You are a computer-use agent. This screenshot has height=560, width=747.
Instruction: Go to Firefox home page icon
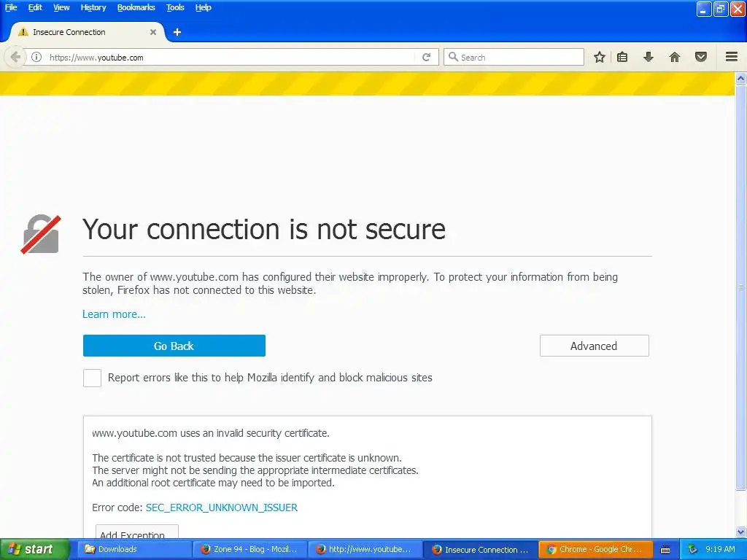(675, 57)
